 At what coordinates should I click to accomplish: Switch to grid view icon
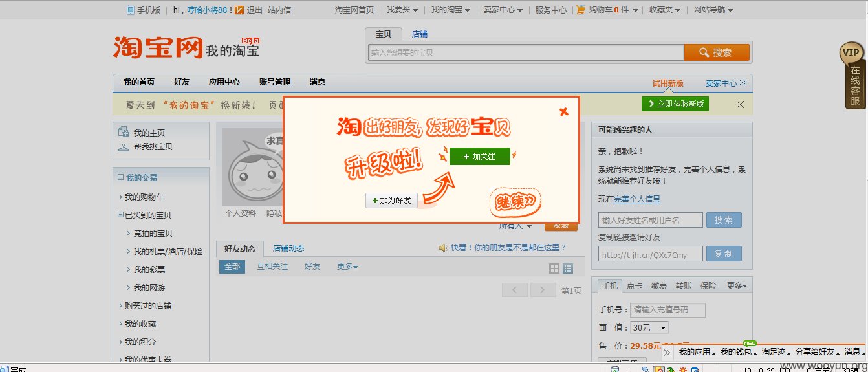[554, 268]
